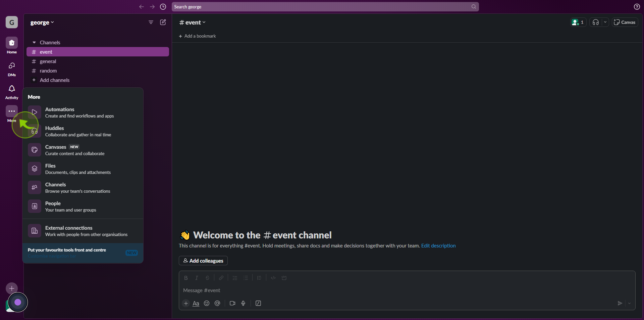Record a video clip
Screen dimensions: 644x320
pos(232,303)
